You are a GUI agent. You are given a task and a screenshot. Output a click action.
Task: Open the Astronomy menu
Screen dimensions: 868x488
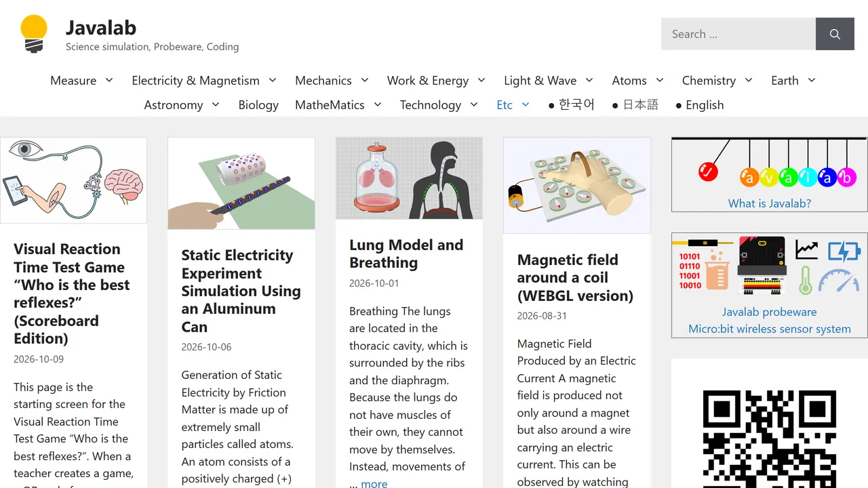[174, 105]
